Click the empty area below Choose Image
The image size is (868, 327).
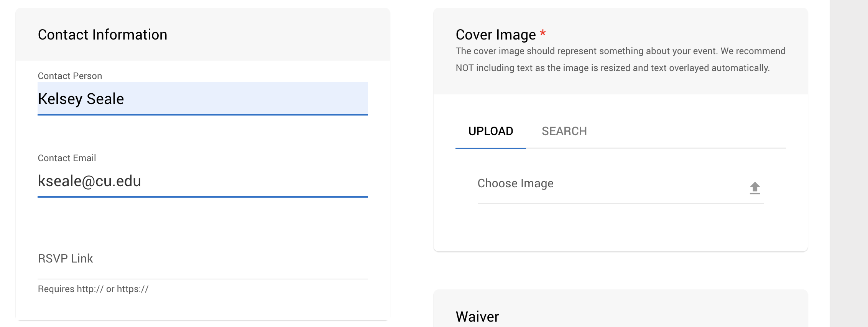(x=621, y=227)
